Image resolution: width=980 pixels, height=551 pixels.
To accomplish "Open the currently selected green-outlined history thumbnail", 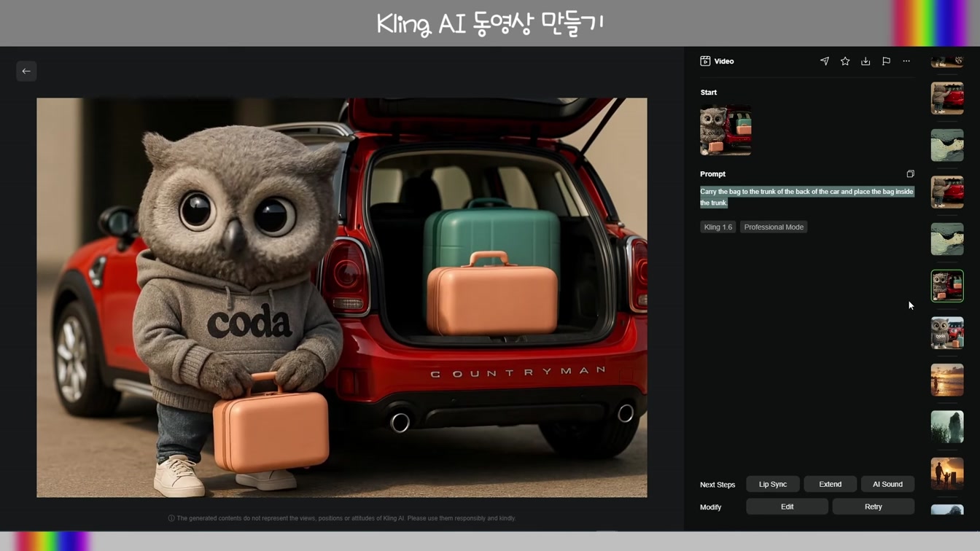I will click(x=947, y=286).
